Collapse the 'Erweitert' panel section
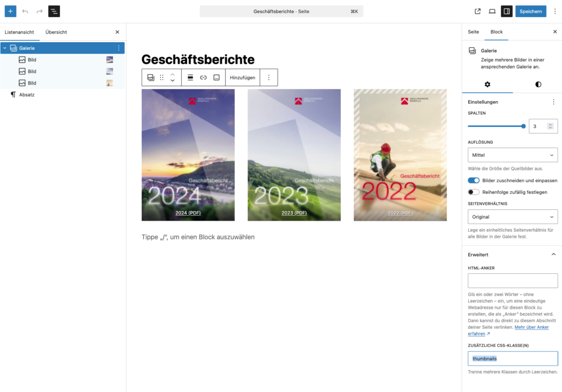 pyautogui.click(x=553, y=255)
